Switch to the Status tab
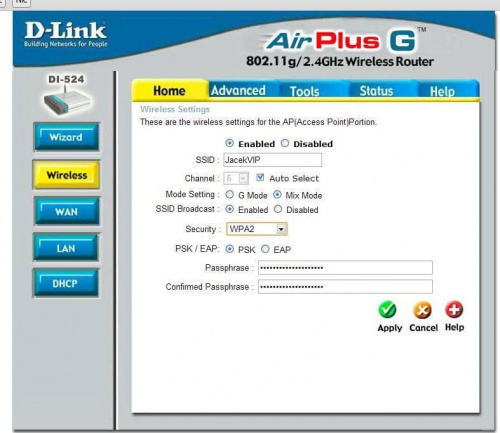This screenshot has width=500, height=433. pyautogui.click(x=376, y=91)
